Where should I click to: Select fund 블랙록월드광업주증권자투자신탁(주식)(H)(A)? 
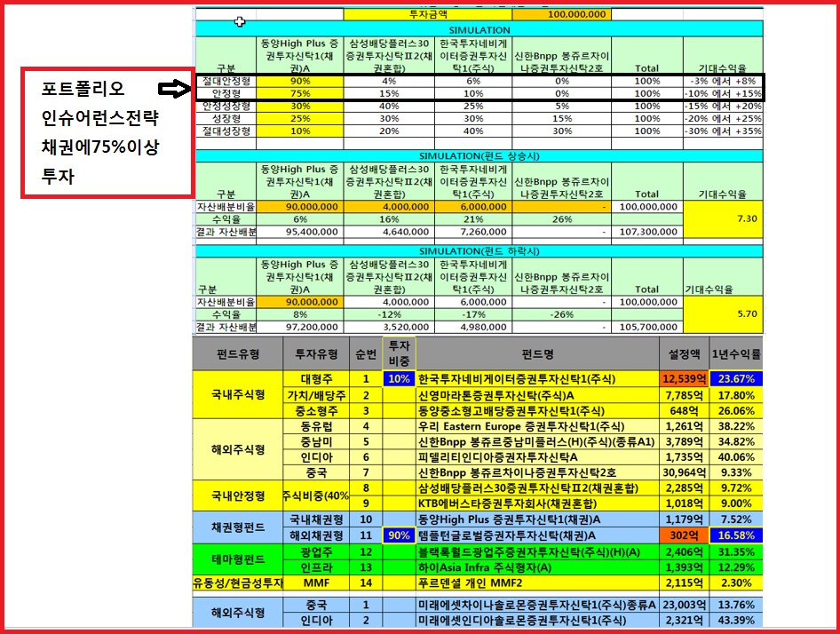[x=537, y=552]
